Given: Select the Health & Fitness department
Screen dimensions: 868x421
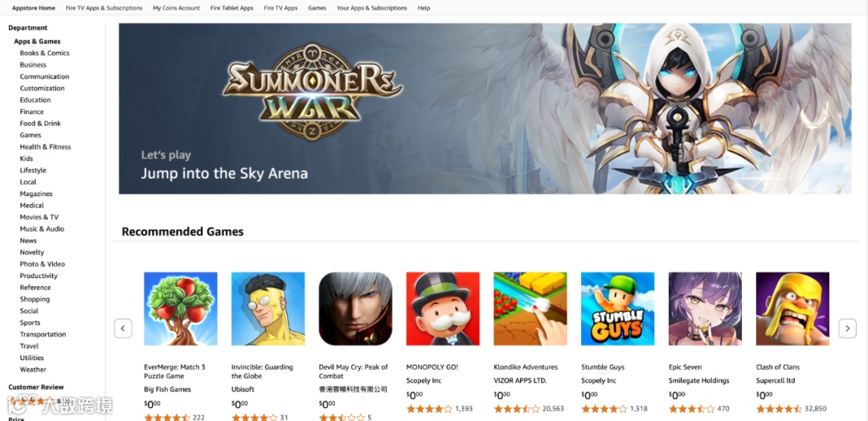Looking at the screenshot, I should pos(45,146).
